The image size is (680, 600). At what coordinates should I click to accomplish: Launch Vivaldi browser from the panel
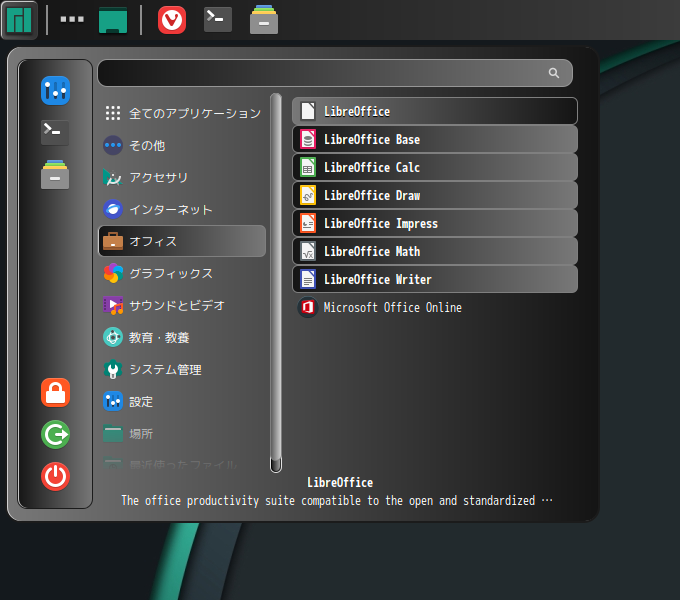point(172,20)
